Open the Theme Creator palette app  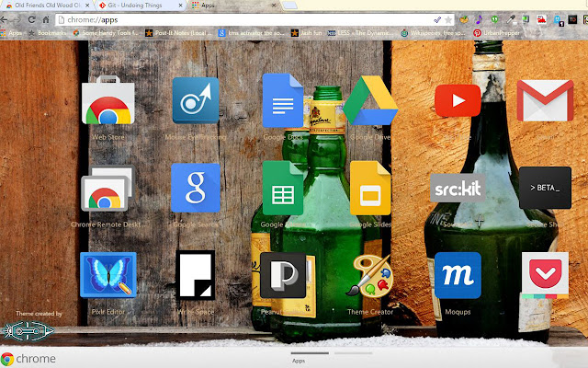[x=370, y=276]
